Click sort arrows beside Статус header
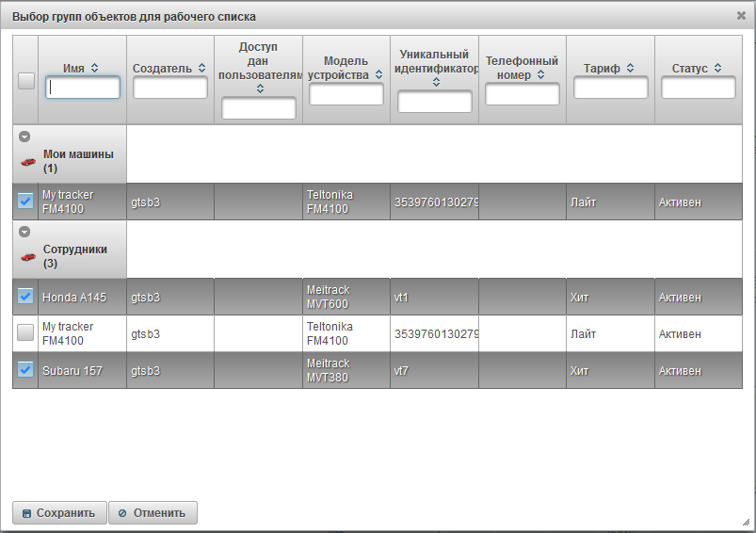This screenshot has width=756, height=533. pyautogui.click(x=718, y=68)
